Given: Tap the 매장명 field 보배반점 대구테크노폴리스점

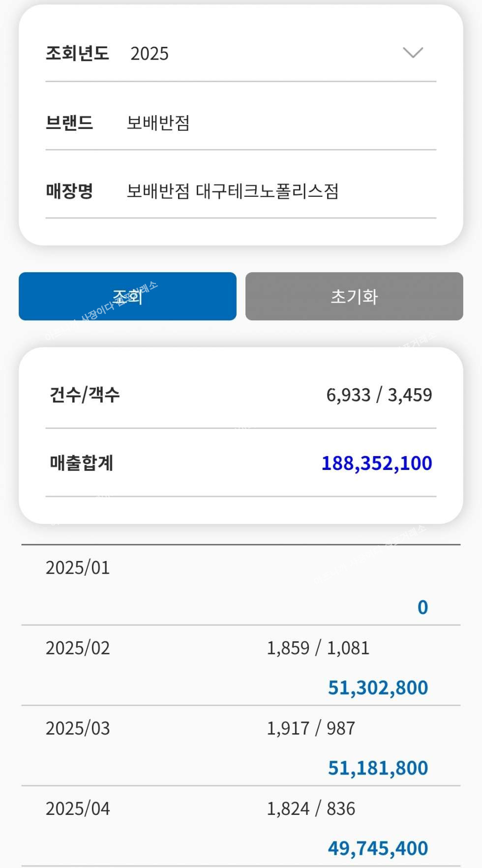Looking at the screenshot, I should coord(233,191).
